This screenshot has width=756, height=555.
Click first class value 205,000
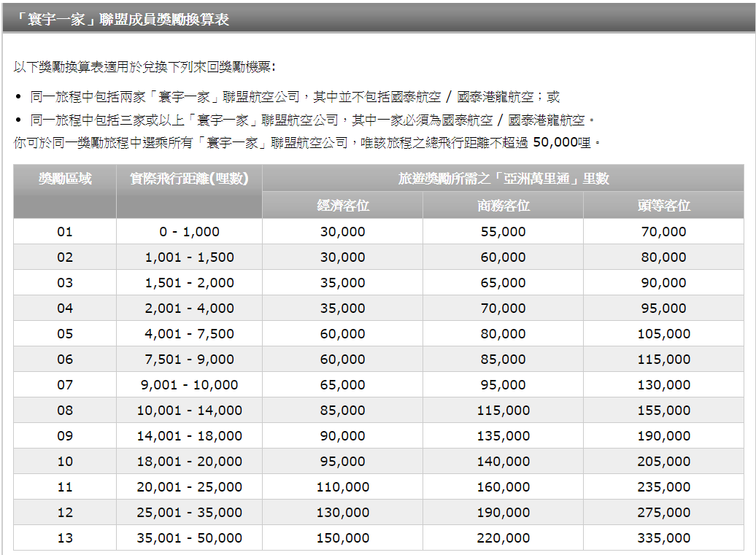[x=664, y=462]
